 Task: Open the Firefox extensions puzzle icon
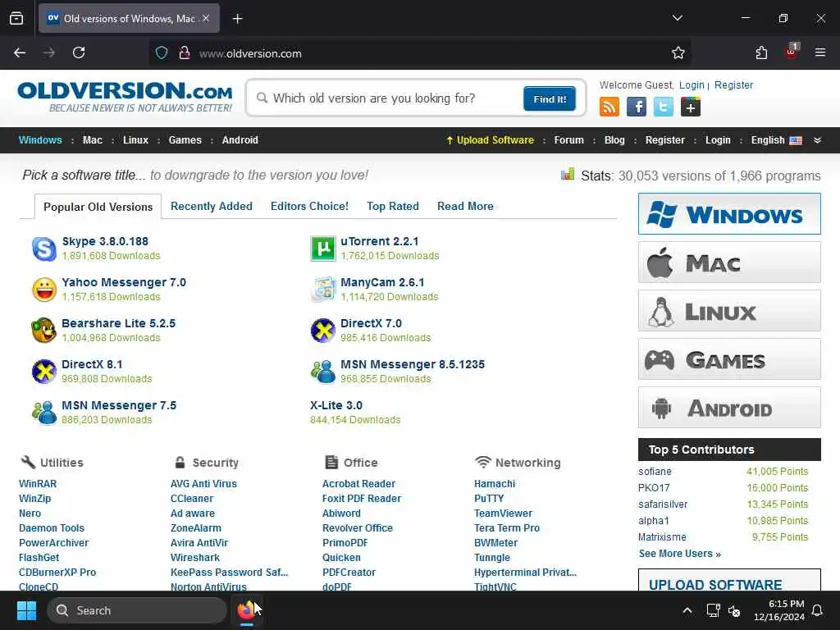761,52
